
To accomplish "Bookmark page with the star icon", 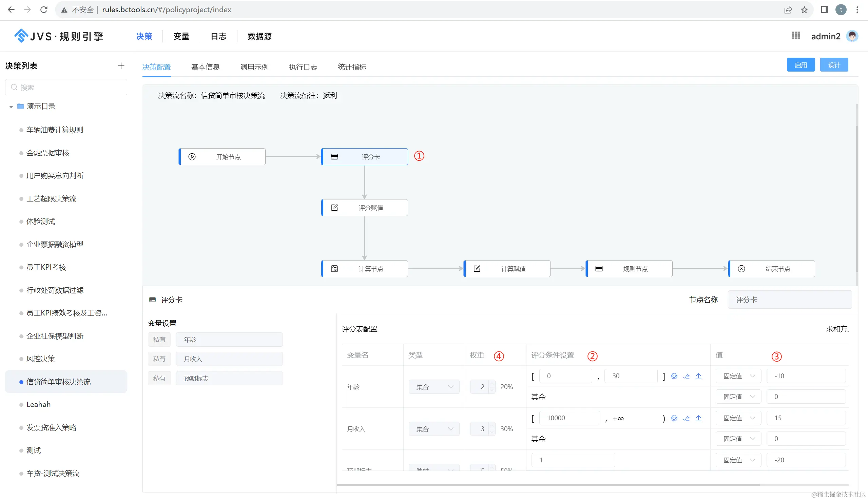I will [x=805, y=9].
